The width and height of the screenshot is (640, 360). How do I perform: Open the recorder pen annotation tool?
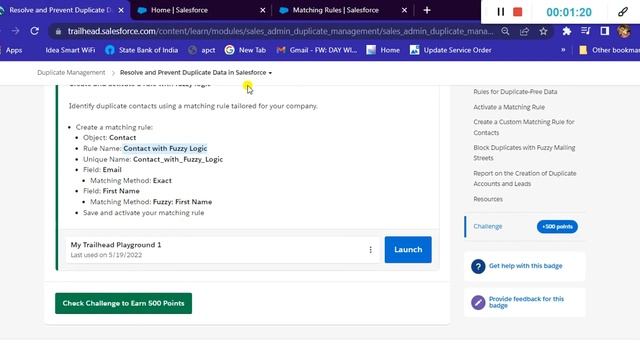tap(622, 12)
